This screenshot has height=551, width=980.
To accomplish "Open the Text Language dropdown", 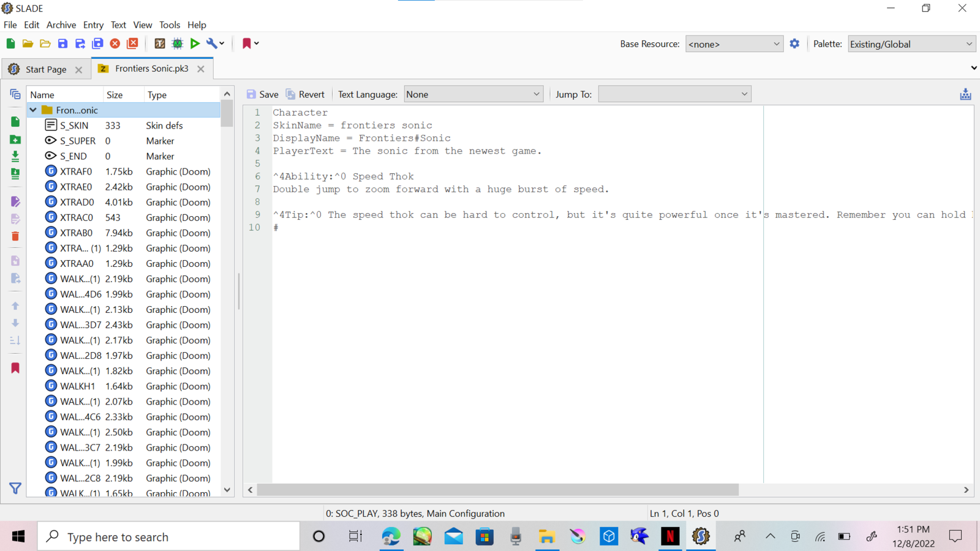I will point(473,94).
